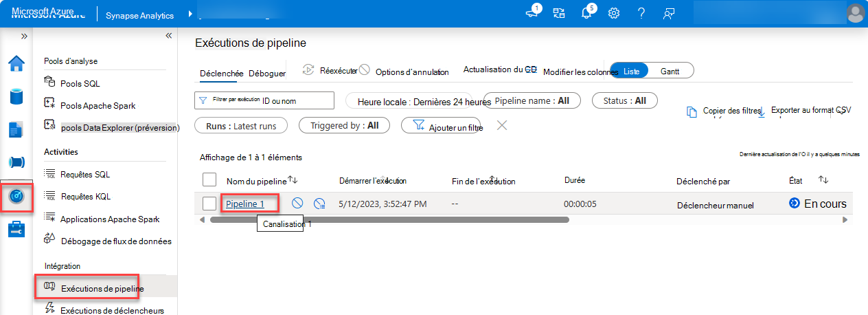Cancel the Pipeline 1 run
The image size is (868, 315).
297,203
